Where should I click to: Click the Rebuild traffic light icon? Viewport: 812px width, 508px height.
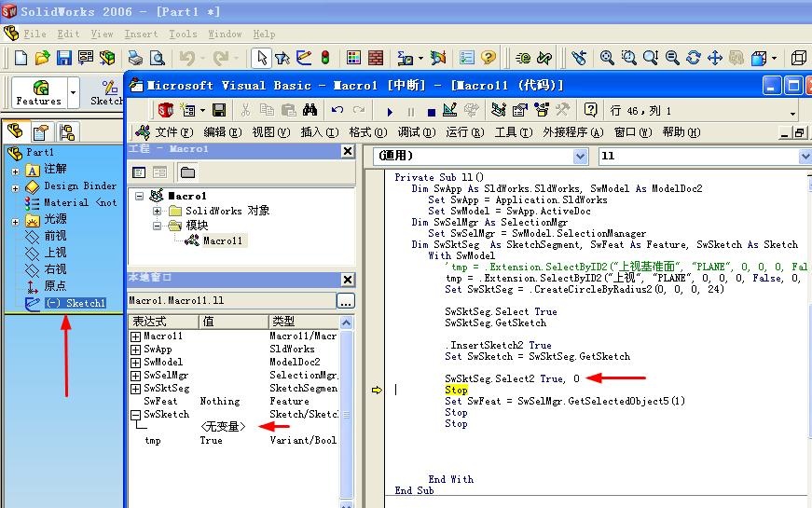(x=325, y=58)
